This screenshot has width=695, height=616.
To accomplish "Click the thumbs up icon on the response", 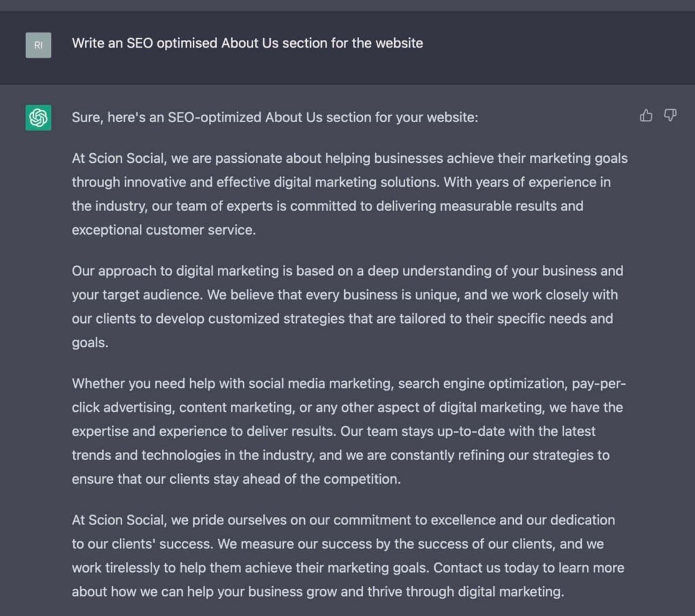I will (646, 115).
